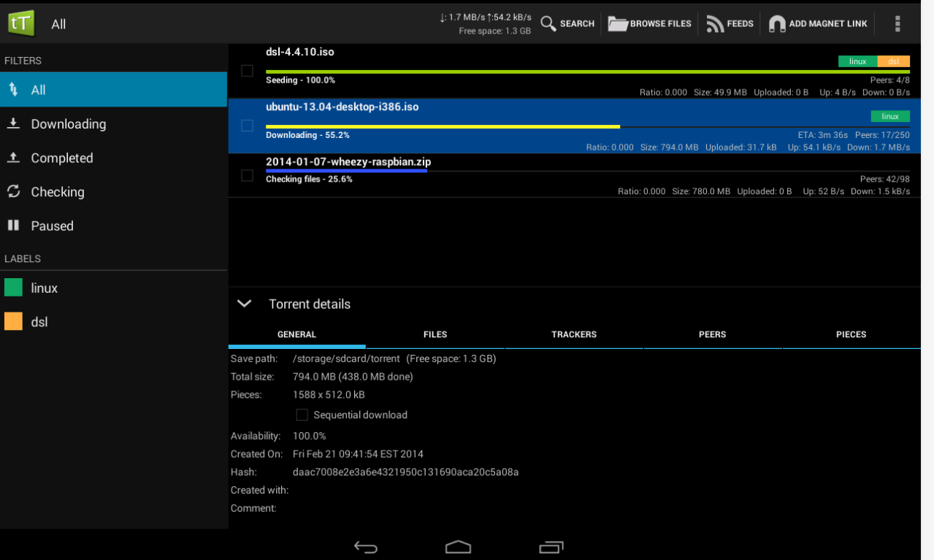Click the orange dsl tag on dsl-4.4.10.iso

tap(894, 61)
